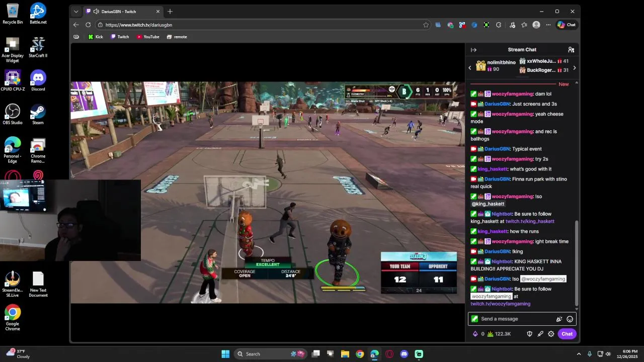
Task: Open Twitch bookmark
Action: 120,37
